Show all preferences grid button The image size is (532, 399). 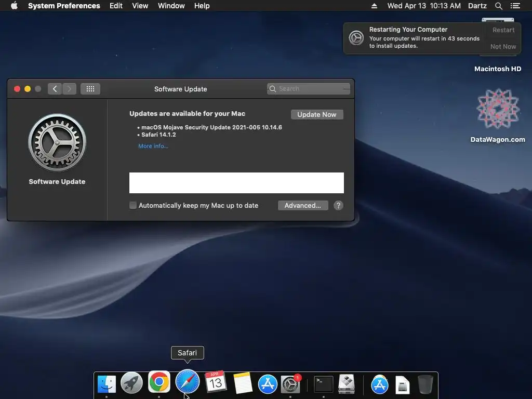90,89
